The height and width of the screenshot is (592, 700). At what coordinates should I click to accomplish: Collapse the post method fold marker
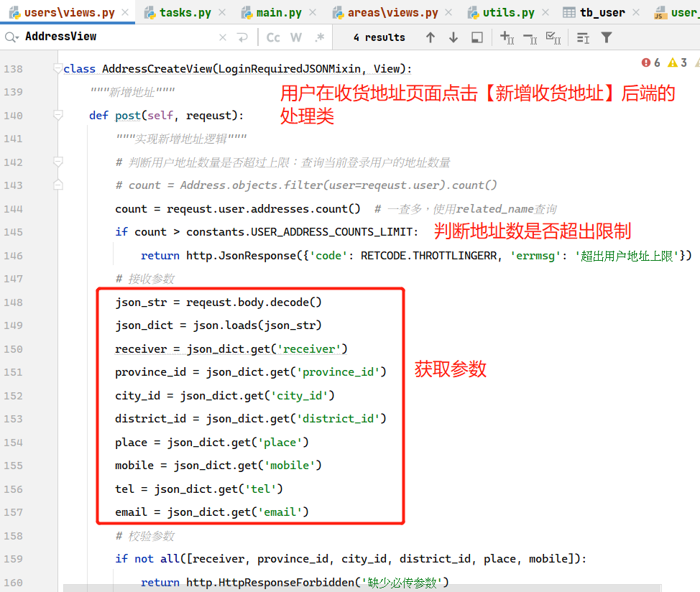click(x=58, y=115)
